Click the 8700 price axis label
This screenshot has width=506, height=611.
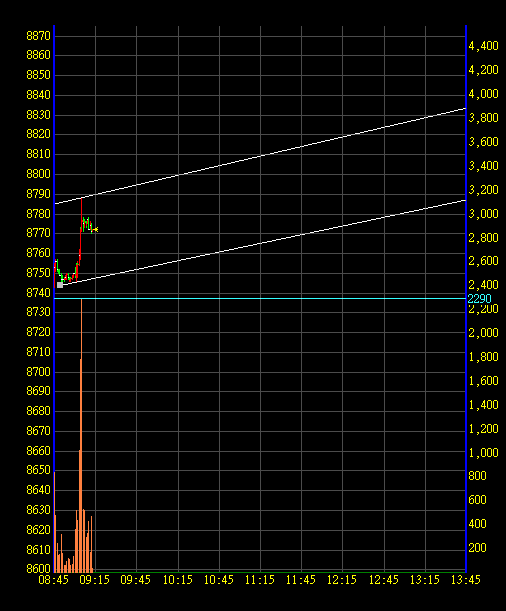[39, 372]
